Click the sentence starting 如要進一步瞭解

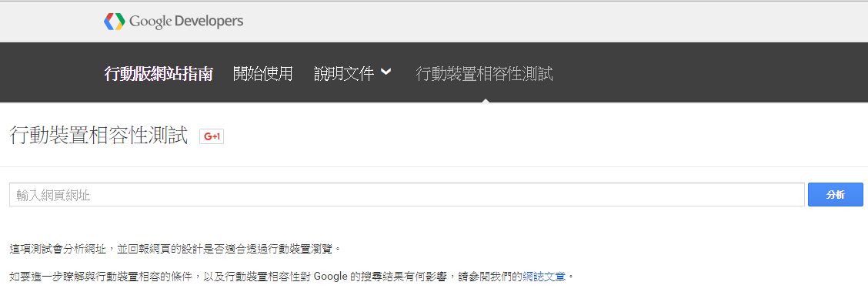[292, 276]
